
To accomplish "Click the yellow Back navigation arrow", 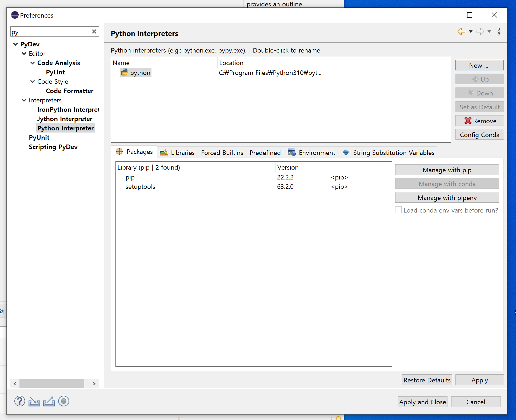I will point(461,31).
